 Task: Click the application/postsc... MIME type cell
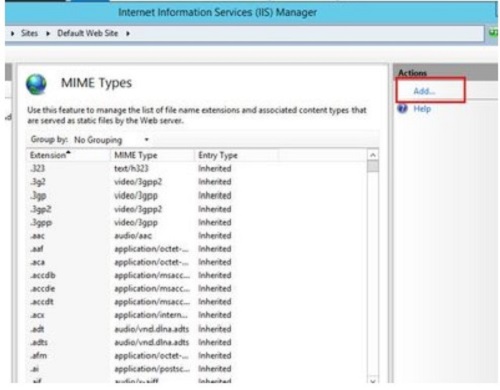click(x=152, y=369)
